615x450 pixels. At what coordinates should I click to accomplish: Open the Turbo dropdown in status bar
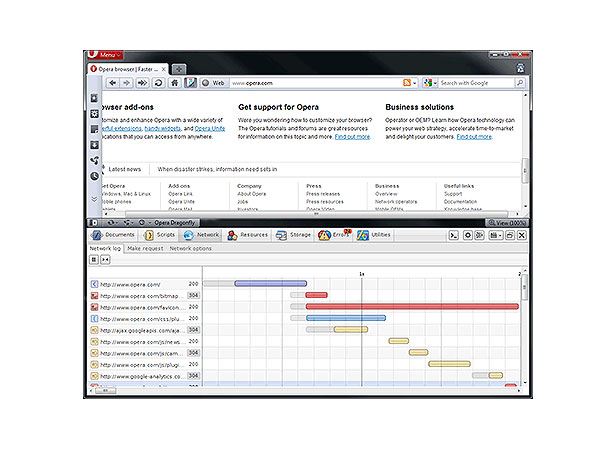(144, 223)
